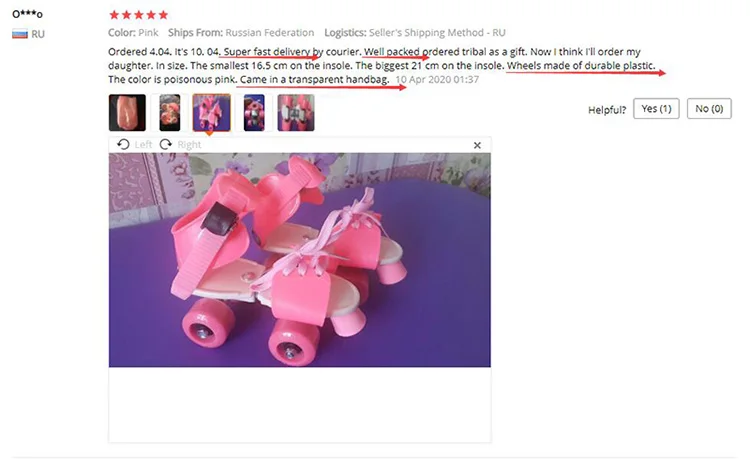Vote No (0) on review helpfulness
This screenshot has height=461, width=750.
(x=709, y=109)
